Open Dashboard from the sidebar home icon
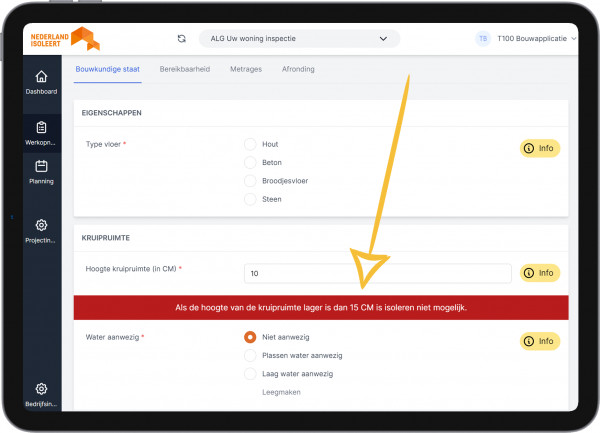 click(41, 78)
